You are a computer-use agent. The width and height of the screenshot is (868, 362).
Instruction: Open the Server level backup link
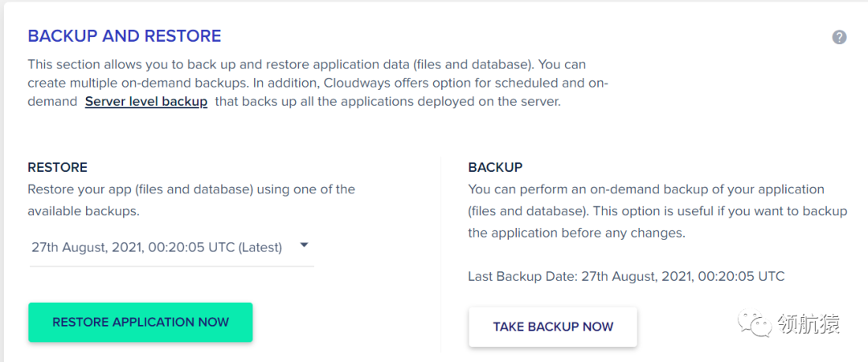tap(146, 102)
